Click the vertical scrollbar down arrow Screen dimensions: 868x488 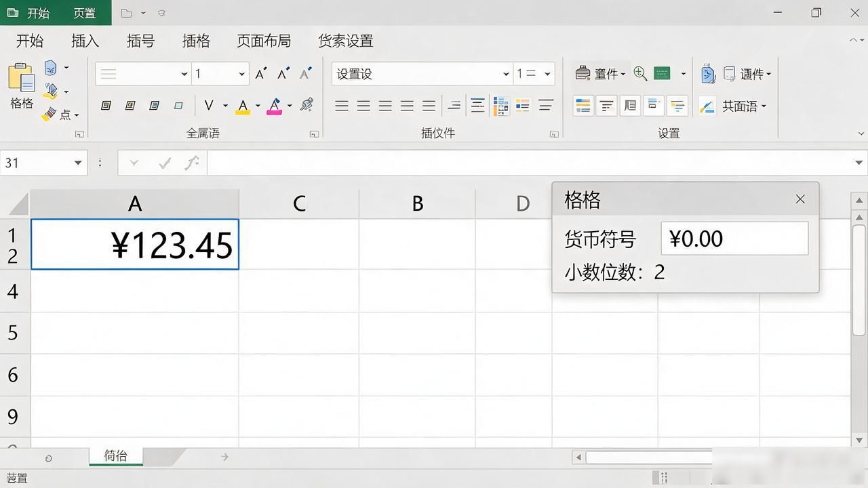(x=859, y=440)
